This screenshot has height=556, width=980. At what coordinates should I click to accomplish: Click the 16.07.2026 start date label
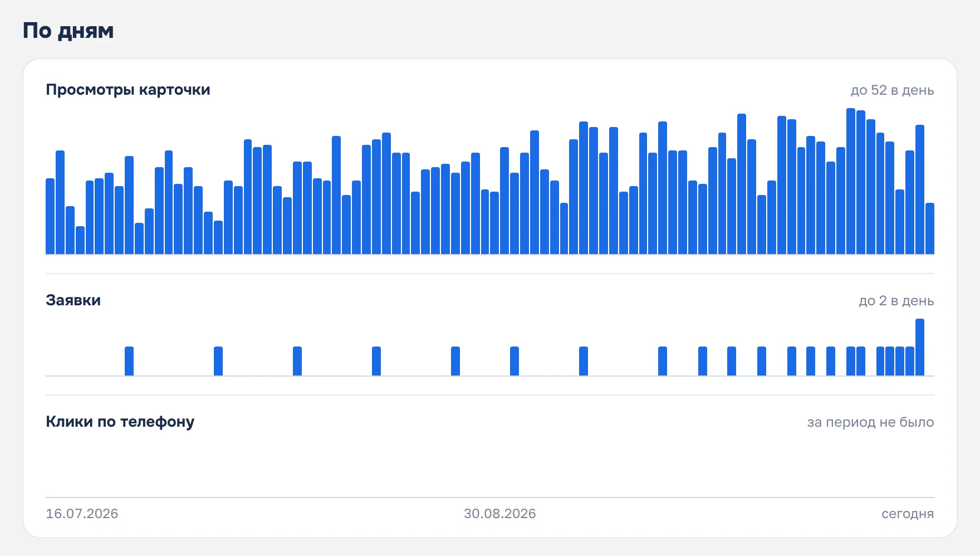(x=82, y=514)
